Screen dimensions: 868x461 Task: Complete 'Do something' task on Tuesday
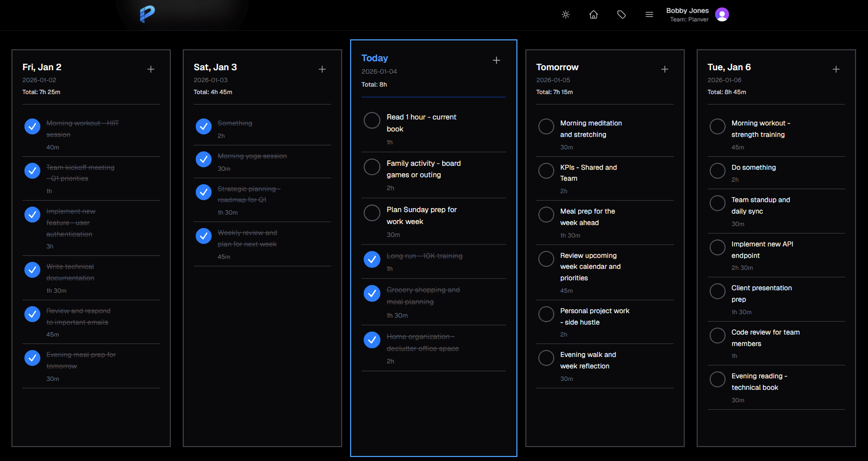click(x=718, y=171)
